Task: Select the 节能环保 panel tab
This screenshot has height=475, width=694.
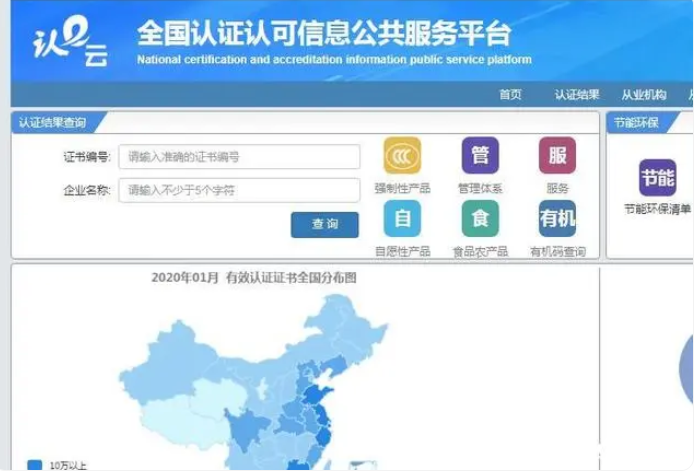Action: coord(636,123)
